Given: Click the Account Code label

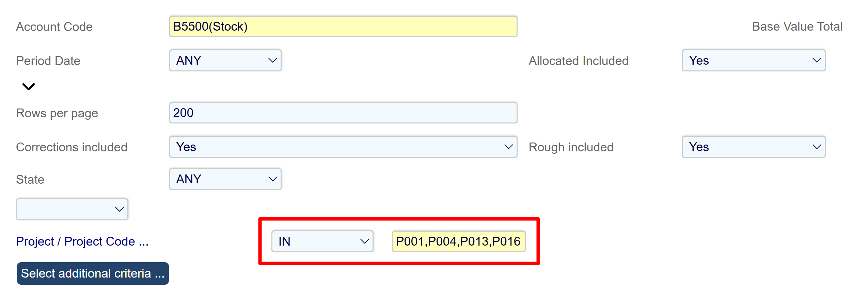Looking at the screenshot, I should tap(54, 27).
